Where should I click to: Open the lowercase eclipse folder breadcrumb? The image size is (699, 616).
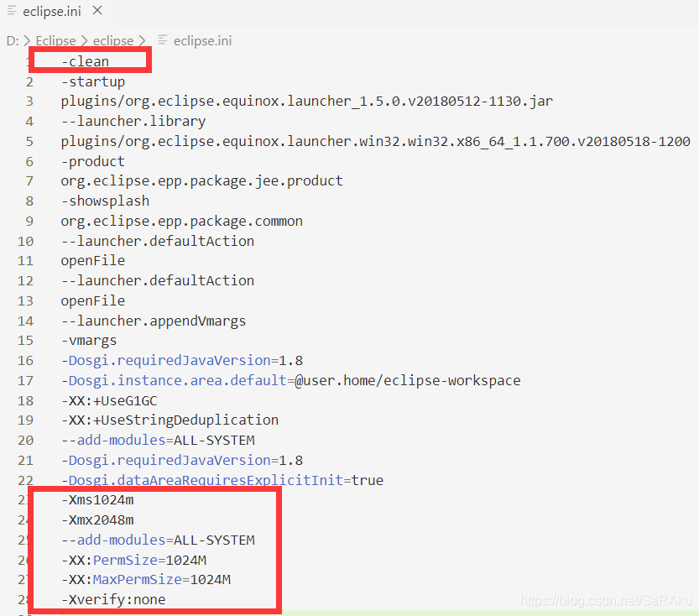coord(112,40)
